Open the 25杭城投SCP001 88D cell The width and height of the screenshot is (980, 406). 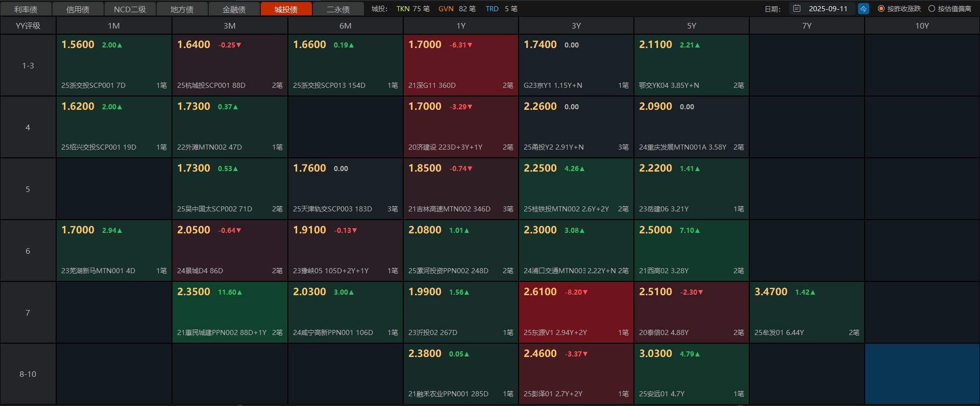(230, 65)
